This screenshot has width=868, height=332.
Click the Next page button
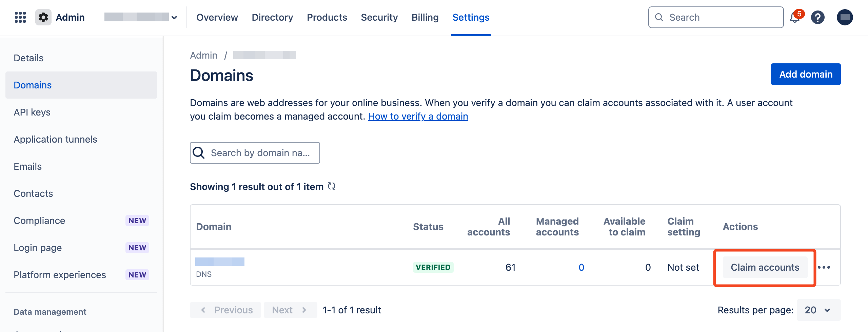tap(290, 310)
